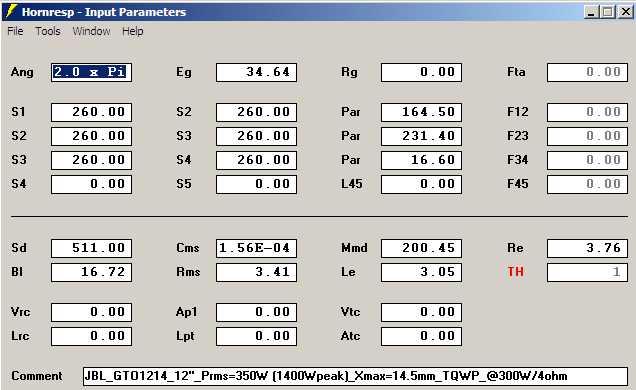
Task: Maximize the Hornresp window
Action: 608,12
